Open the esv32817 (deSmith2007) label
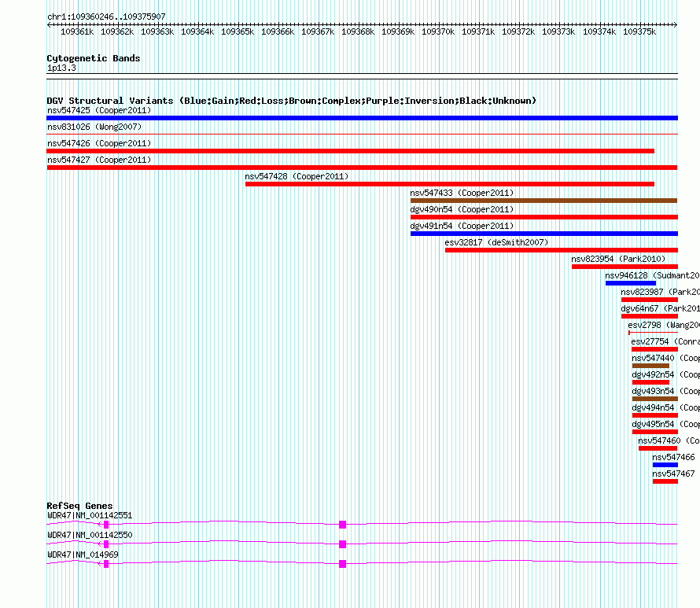Image resolution: width=700 pixels, height=608 pixels. (496, 242)
